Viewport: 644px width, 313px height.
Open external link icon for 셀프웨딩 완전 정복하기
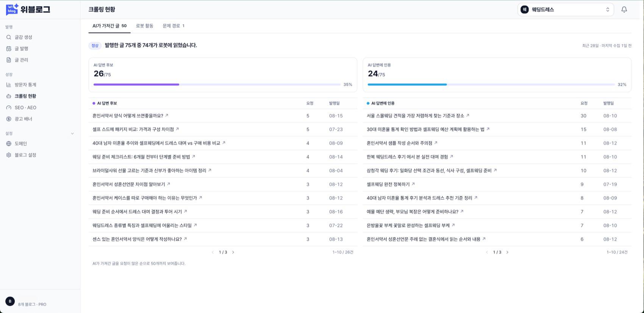point(413,184)
